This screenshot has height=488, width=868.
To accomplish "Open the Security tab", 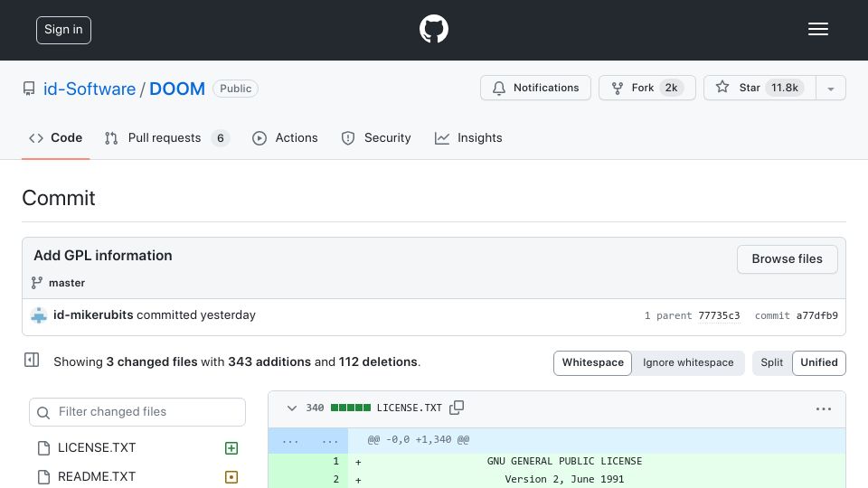I will [x=376, y=138].
